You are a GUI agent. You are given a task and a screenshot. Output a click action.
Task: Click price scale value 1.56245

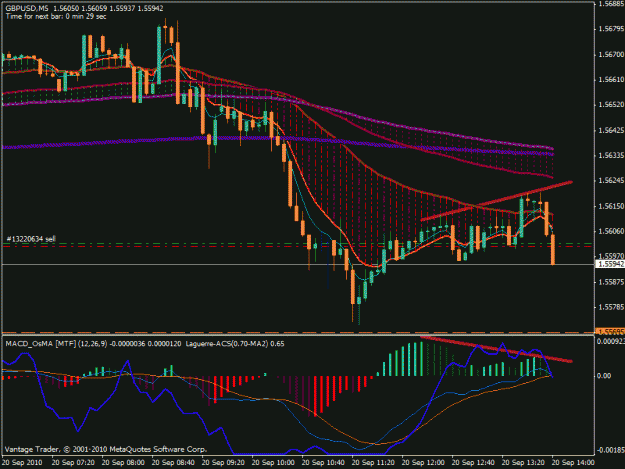[611, 181]
